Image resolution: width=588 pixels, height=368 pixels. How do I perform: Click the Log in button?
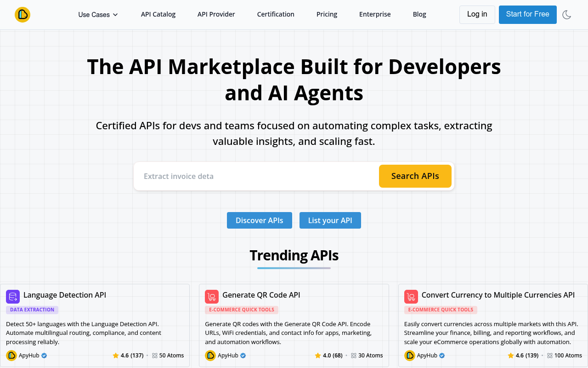pos(477,15)
